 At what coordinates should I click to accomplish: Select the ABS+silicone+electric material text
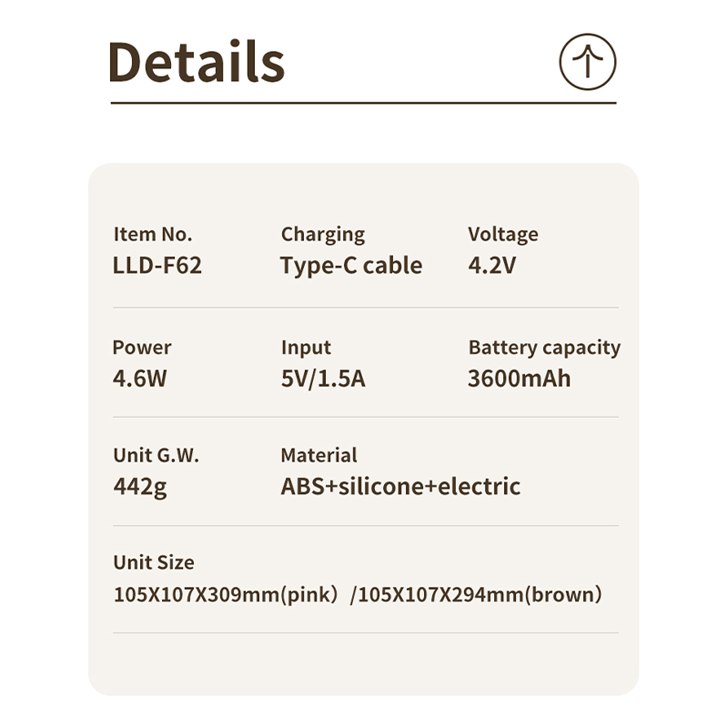coord(400,486)
